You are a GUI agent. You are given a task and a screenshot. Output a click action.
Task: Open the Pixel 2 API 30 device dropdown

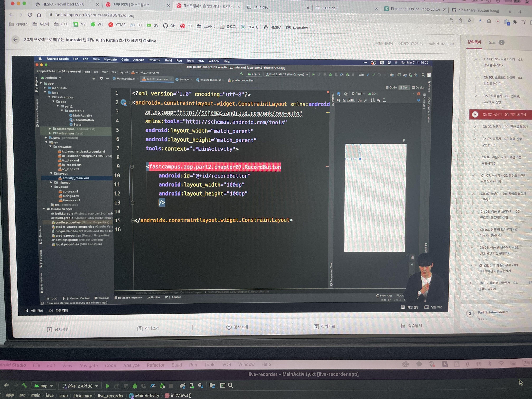(x=80, y=386)
